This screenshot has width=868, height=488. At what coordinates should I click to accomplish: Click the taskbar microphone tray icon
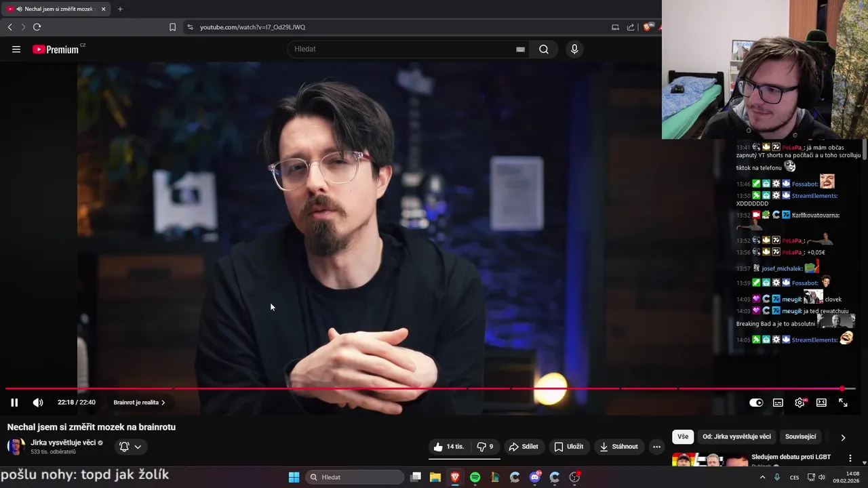[777, 477]
